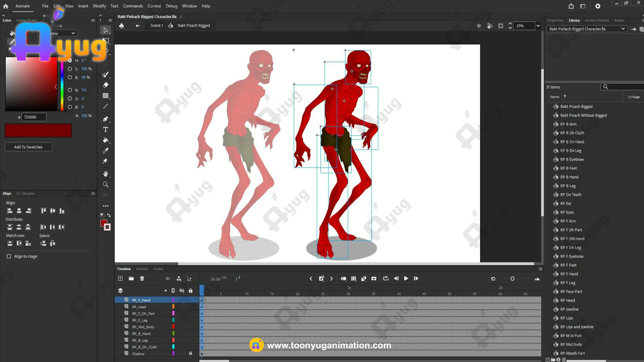Play the timeline animation
This screenshot has width=644, height=362.
point(406,279)
